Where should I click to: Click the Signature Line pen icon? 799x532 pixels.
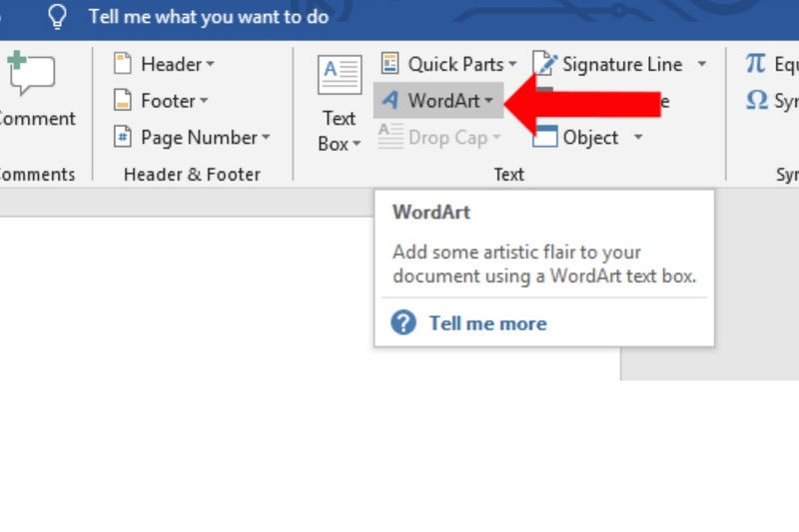tap(544, 63)
